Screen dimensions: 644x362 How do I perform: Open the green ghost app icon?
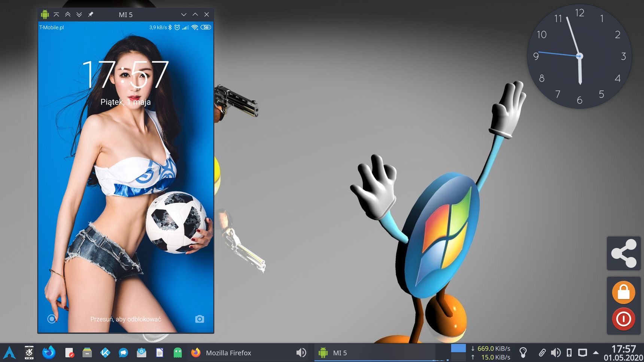tap(178, 353)
